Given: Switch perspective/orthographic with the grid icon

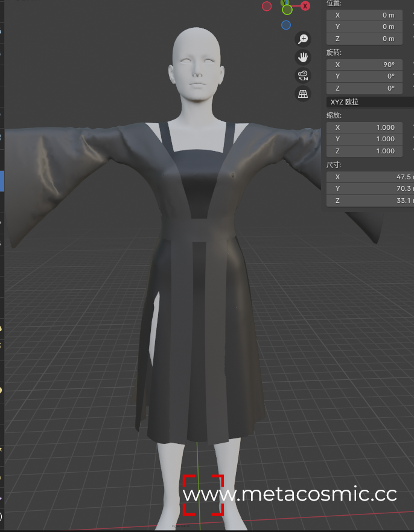Looking at the screenshot, I should 302,94.
